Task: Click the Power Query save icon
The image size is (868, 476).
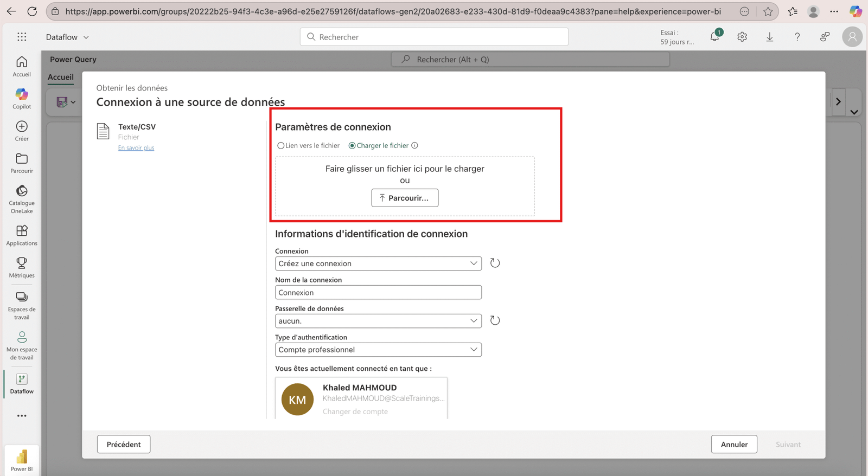Action: 62,102
